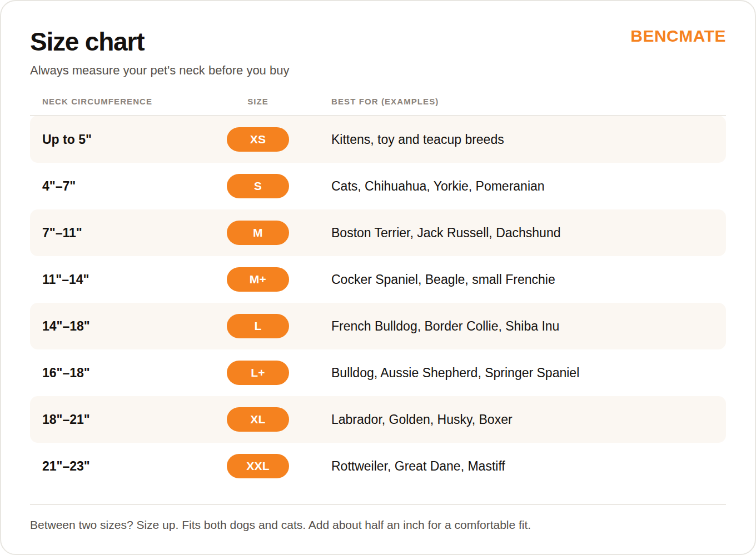756x555 pixels.
Task: Click the Cats, Chihuahua, Yorkie, Pomeranian text
Action: tap(437, 186)
